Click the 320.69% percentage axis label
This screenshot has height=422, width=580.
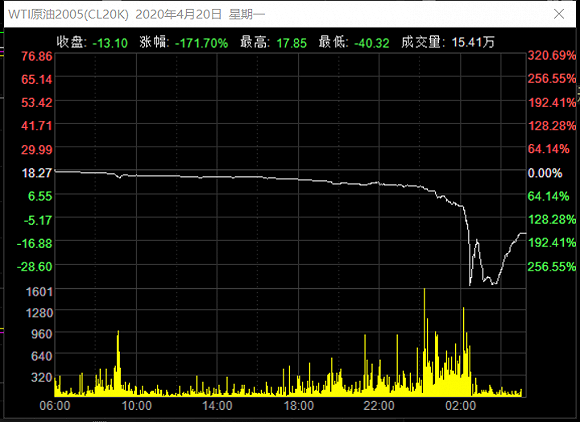point(552,56)
